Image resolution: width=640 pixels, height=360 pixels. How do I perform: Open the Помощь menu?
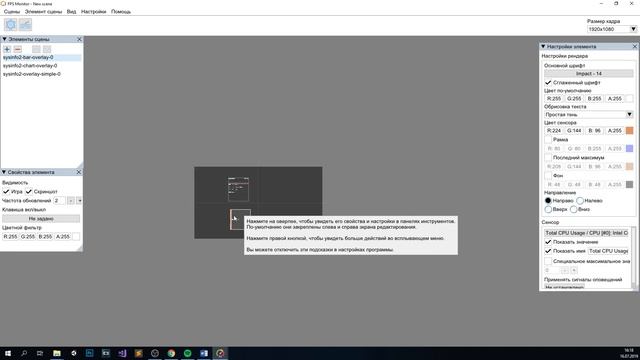(x=121, y=12)
